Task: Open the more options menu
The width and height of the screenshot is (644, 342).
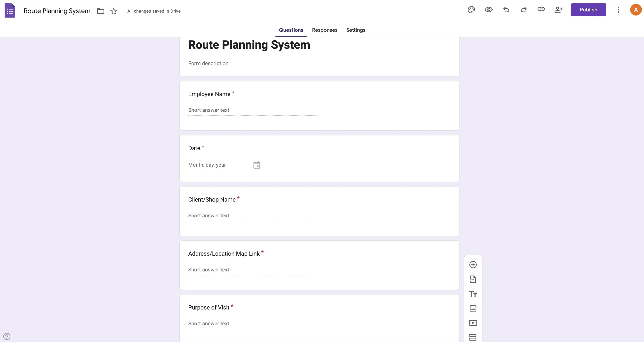Action: tap(619, 10)
